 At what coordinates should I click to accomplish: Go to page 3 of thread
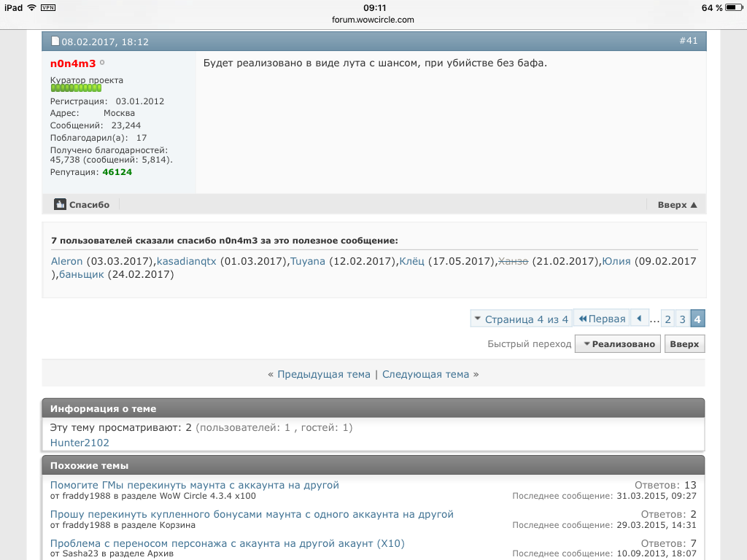tap(682, 319)
